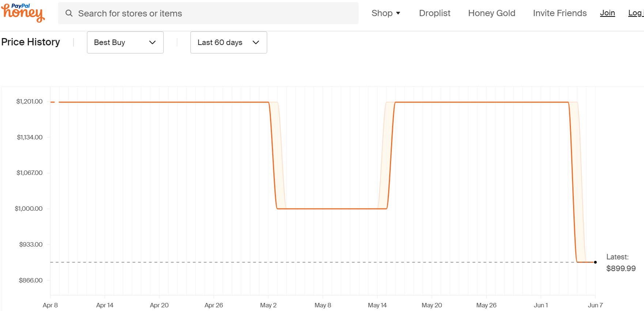This screenshot has width=644, height=311.
Task: Click the Best Buy chevron icon
Action: (152, 42)
